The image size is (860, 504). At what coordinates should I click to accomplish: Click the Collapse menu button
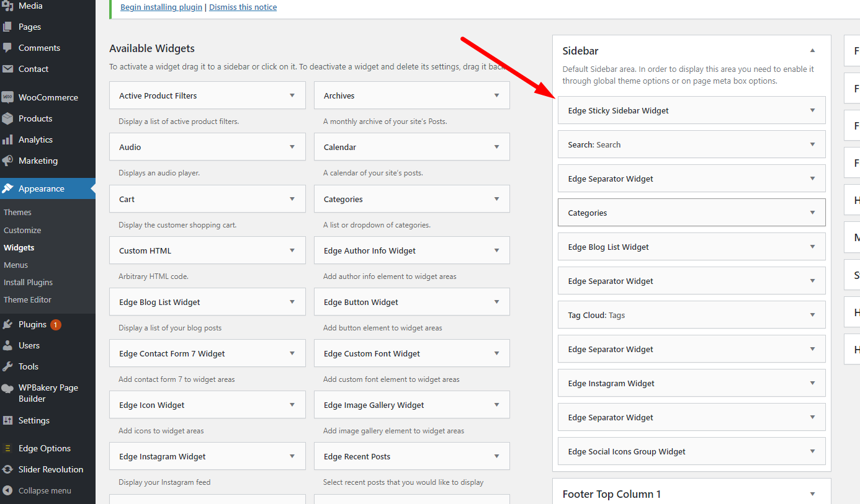coord(48,490)
